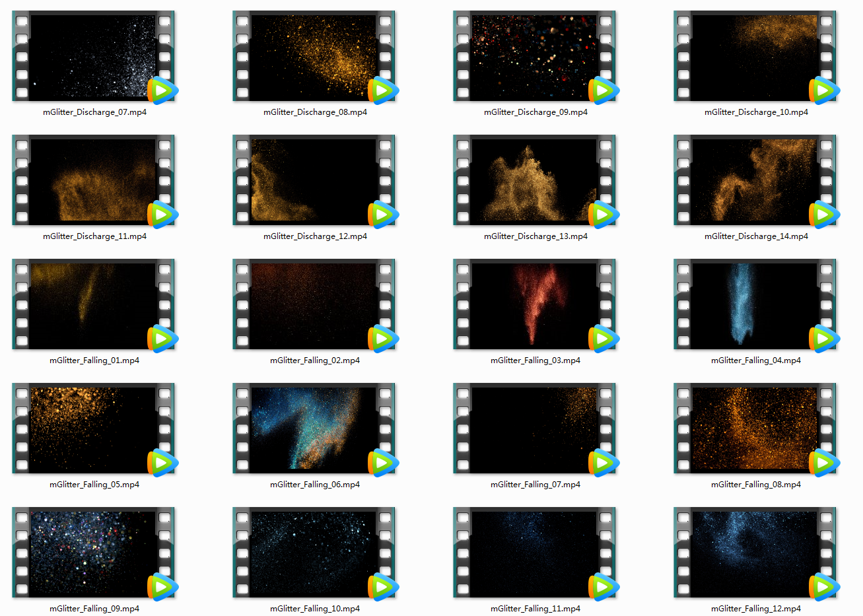This screenshot has height=616, width=863.
Task: Click the file name text mGlitter_Discharge_13.mp4
Action: coord(535,236)
